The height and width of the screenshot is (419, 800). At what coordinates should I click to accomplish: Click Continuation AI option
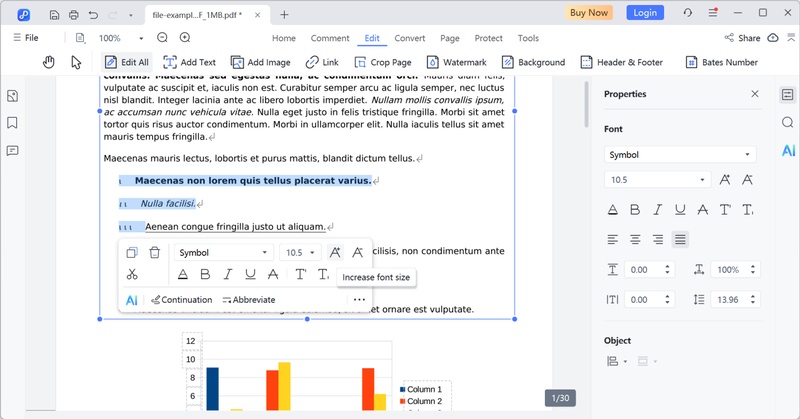(182, 300)
